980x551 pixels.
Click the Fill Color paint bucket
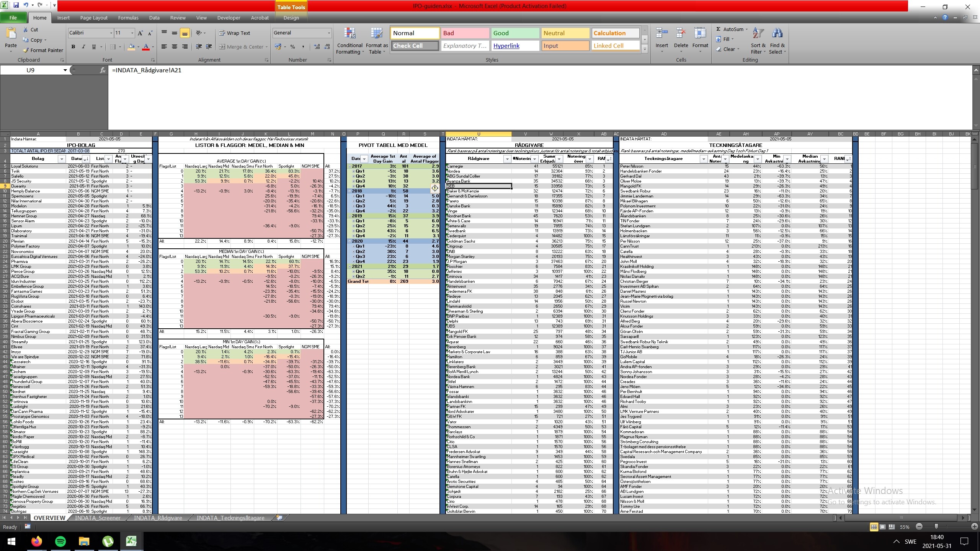click(131, 47)
